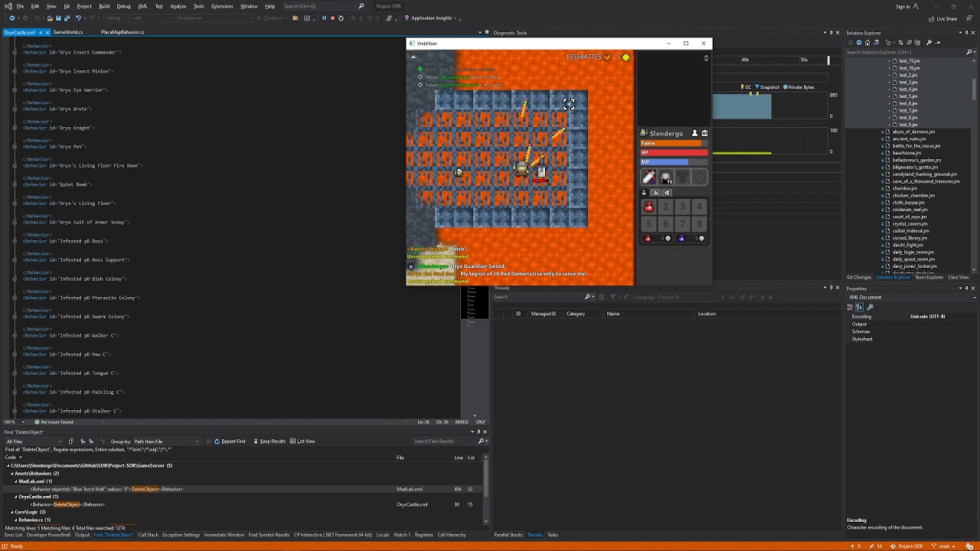The height and width of the screenshot is (551, 980).
Task: Toggle List View in Find results
Action: click(x=302, y=441)
